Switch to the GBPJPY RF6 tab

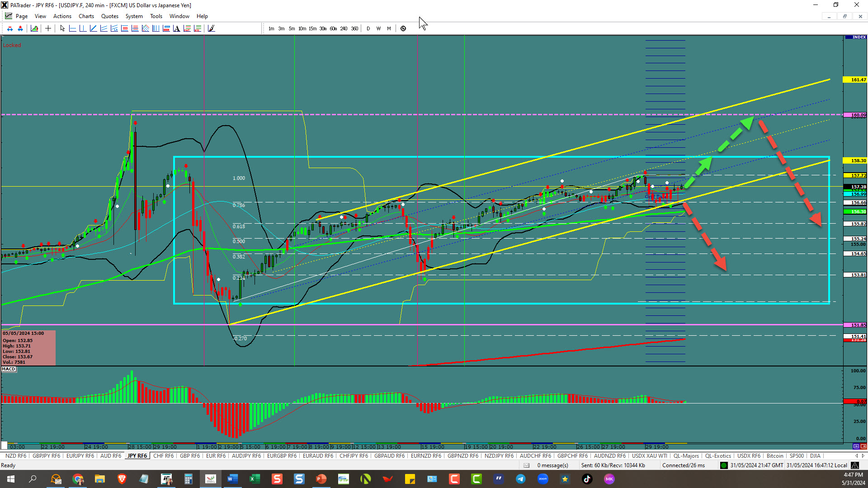click(46, 456)
